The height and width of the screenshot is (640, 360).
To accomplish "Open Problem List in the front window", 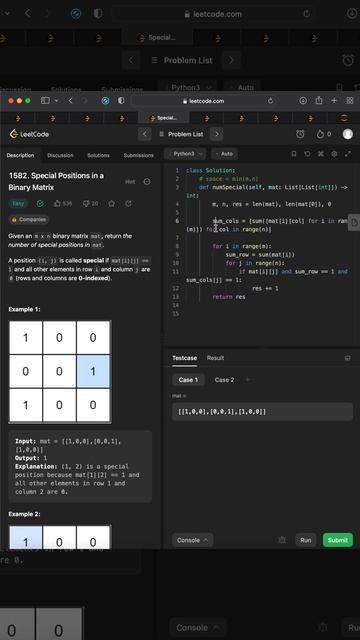I will tap(181, 134).
